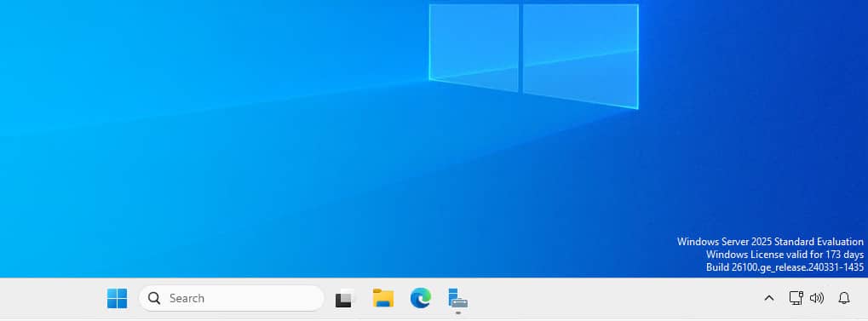
Task: Open the Windows Start menu
Action: tap(117, 298)
